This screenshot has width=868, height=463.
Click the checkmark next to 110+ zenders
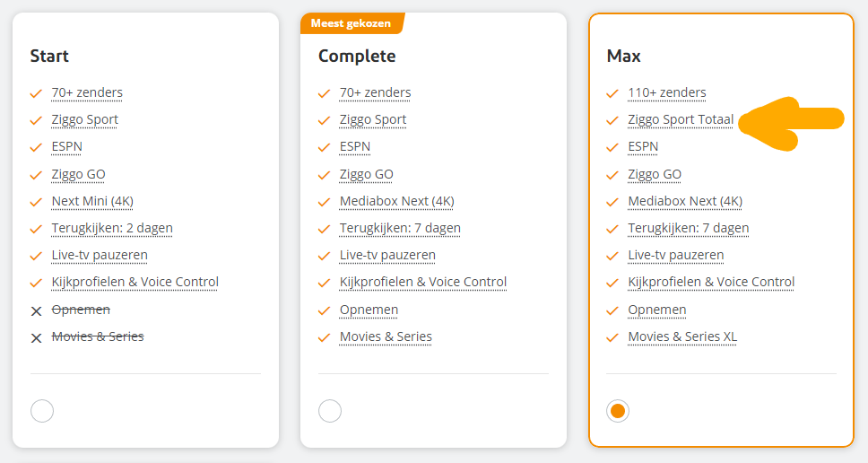coord(612,93)
